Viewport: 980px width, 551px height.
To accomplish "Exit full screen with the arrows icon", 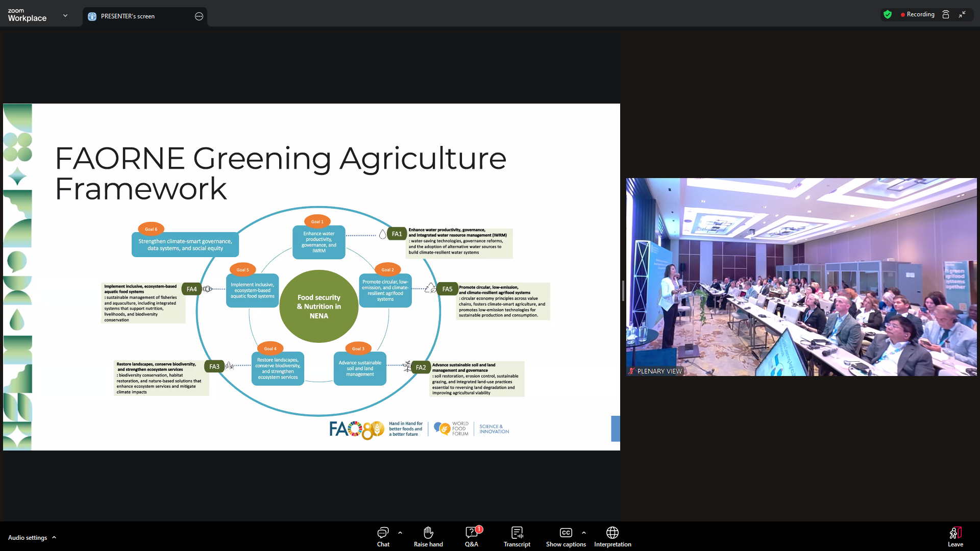I will [962, 15].
